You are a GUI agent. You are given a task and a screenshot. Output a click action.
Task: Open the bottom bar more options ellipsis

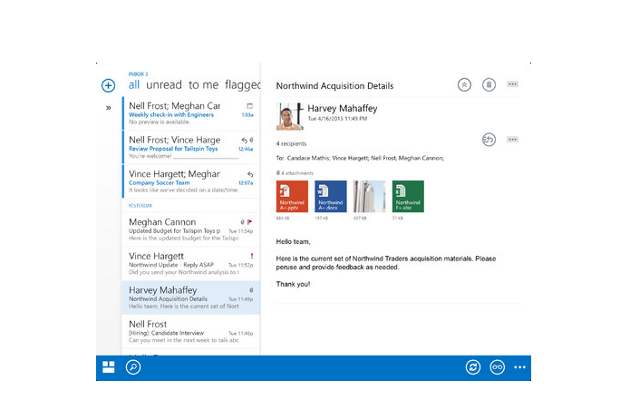tap(520, 367)
